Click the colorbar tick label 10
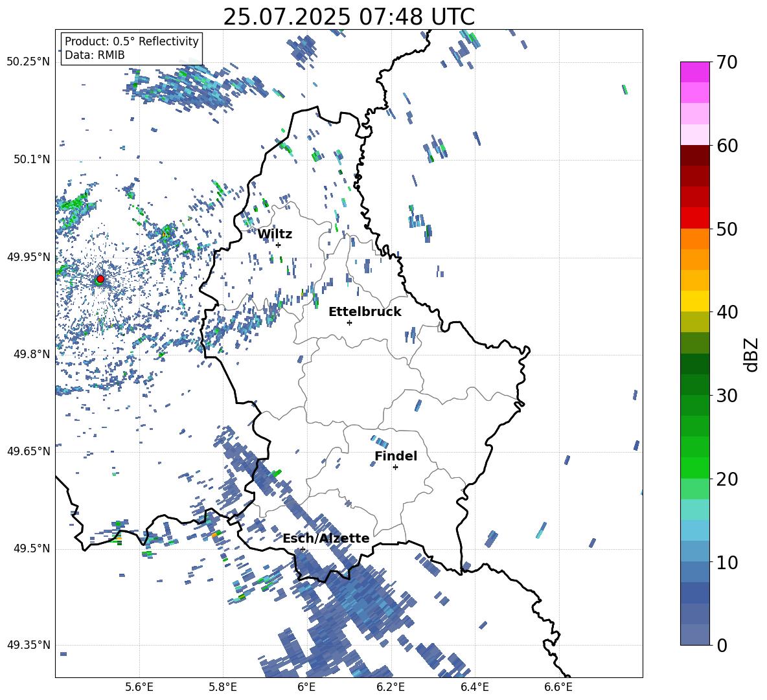This screenshot has width=767, height=700. pyautogui.click(x=727, y=563)
